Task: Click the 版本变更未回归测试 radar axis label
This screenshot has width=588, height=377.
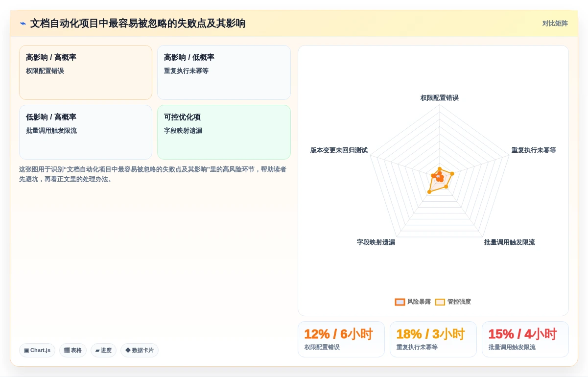Action: coord(339,150)
